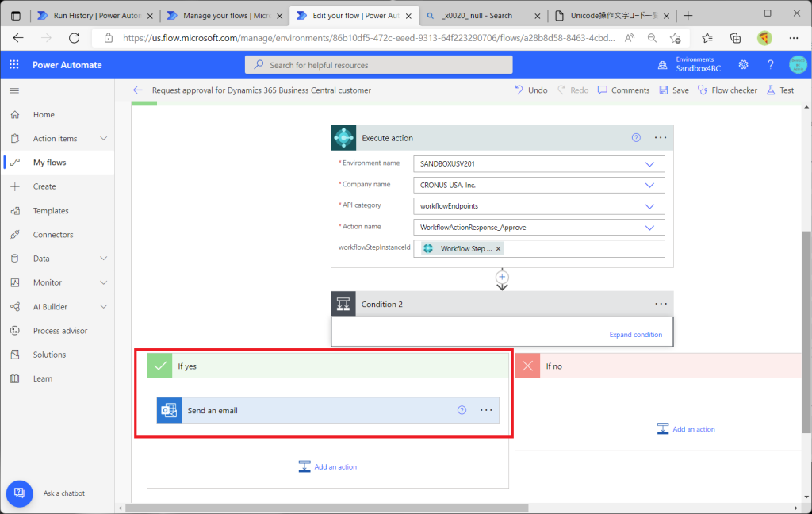
Task: Click Execute action help icon
Action: click(x=636, y=138)
